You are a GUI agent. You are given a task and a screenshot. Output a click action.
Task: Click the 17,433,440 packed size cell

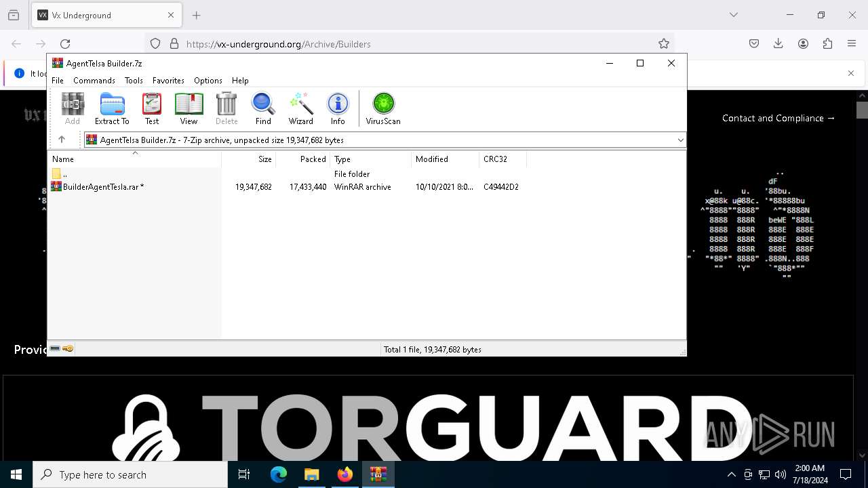pos(308,186)
